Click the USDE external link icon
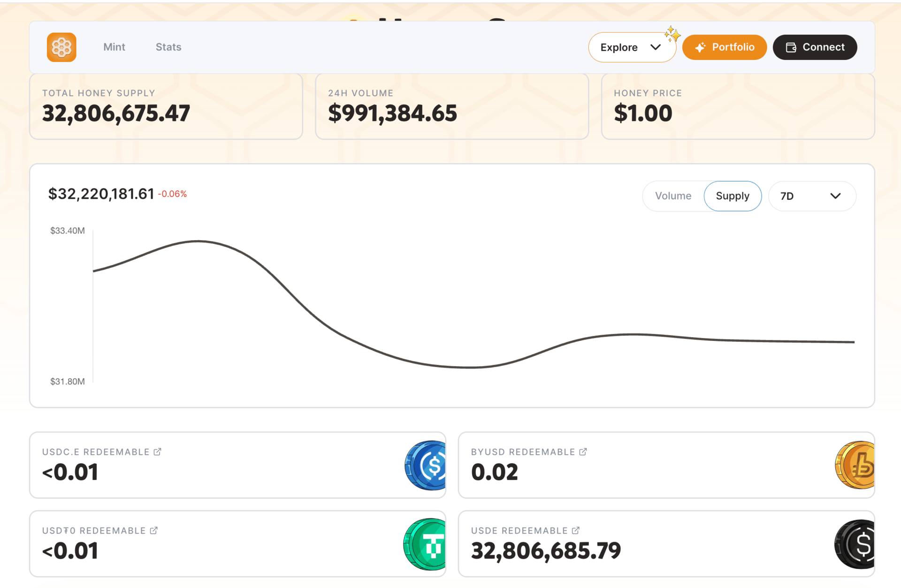The height and width of the screenshot is (588, 901). (x=576, y=530)
